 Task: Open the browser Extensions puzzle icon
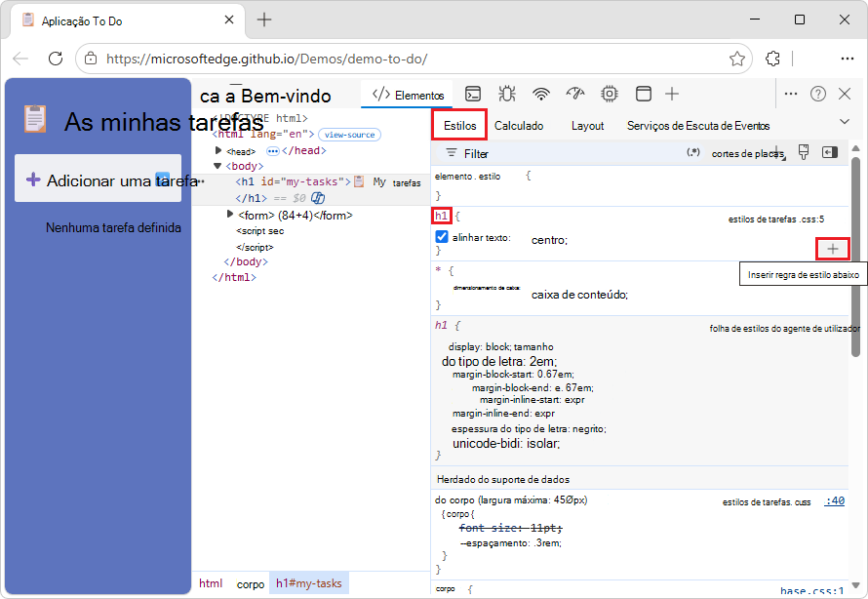(772, 59)
